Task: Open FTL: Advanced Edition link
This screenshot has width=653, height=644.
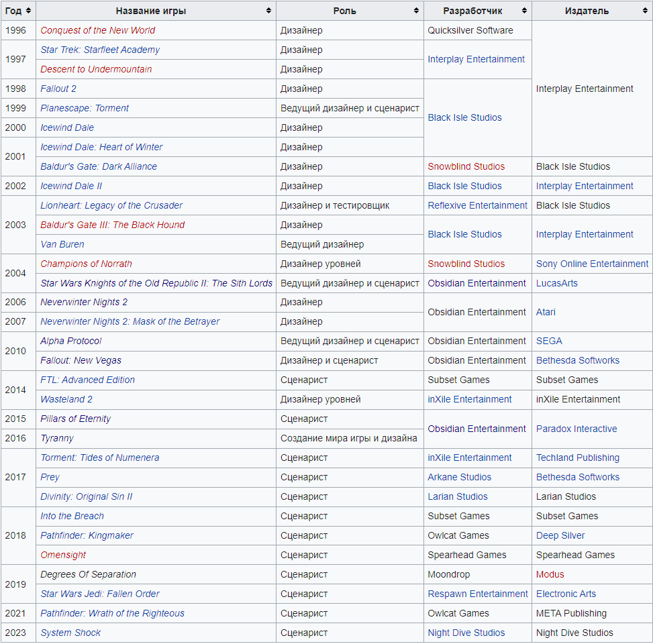Action: click(x=87, y=380)
